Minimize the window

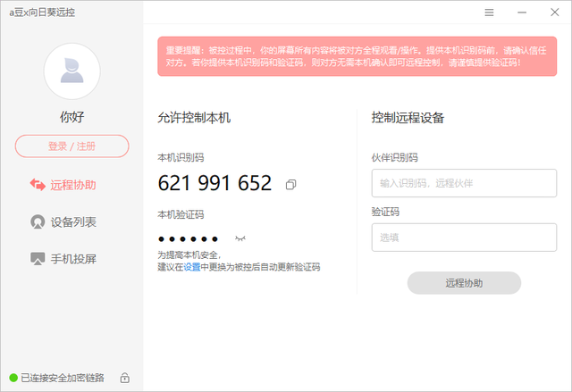(x=522, y=13)
